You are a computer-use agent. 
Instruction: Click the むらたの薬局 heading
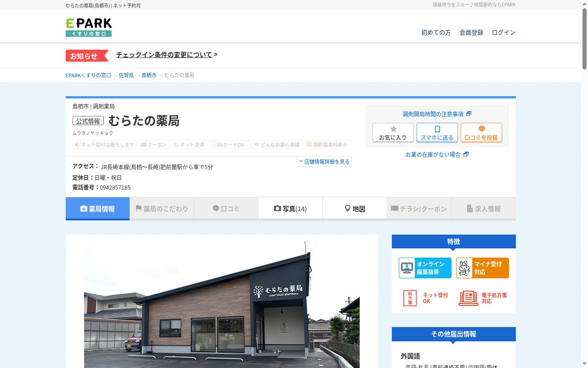[144, 121]
